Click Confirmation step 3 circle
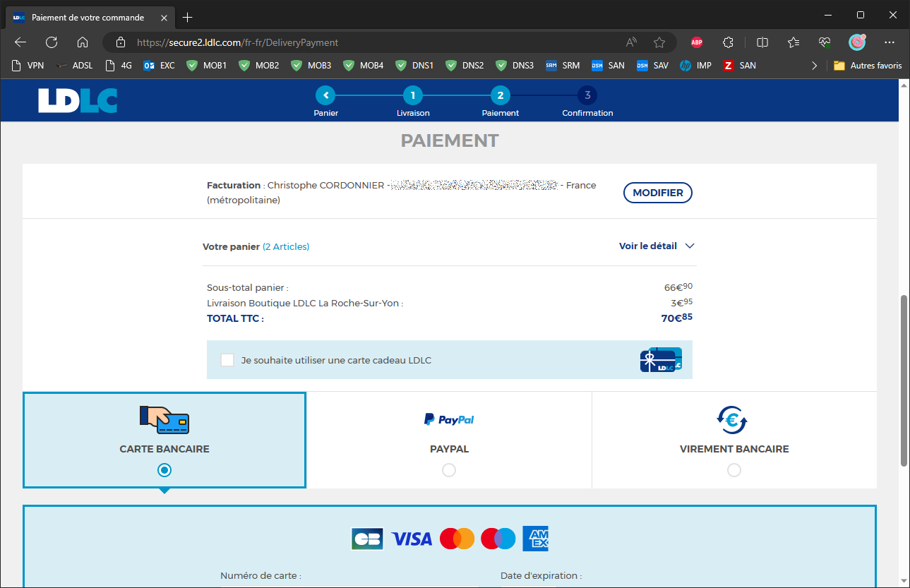 [x=587, y=95]
